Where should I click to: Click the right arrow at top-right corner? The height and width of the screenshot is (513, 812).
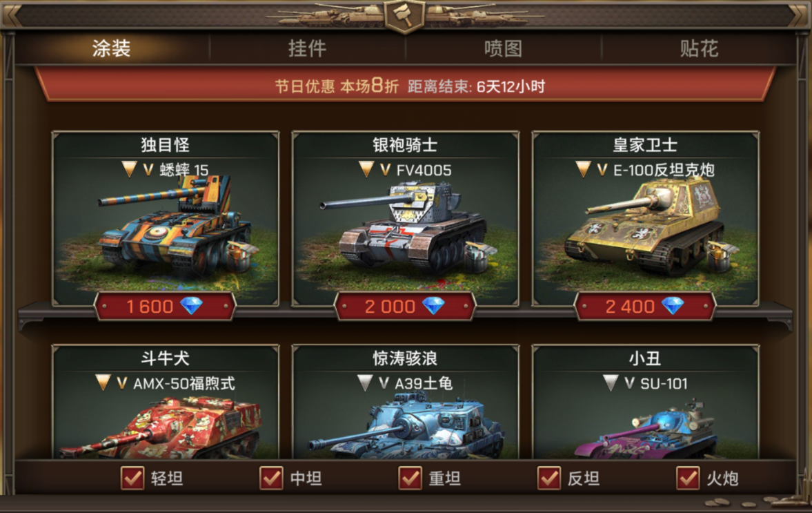(x=798, y=16)
